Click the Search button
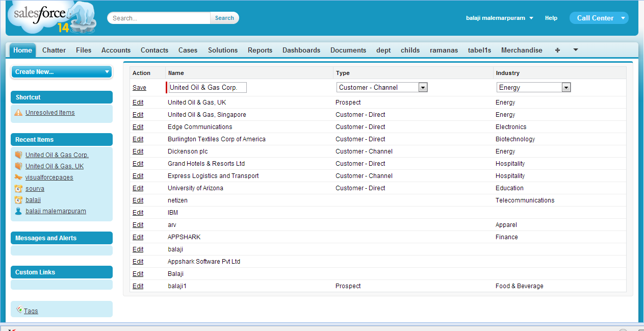This screenshot has height=331, width=644. [224, 18]
